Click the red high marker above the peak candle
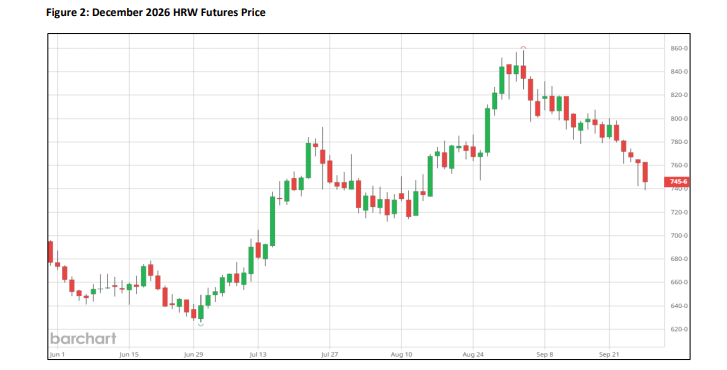 [523, 47]
